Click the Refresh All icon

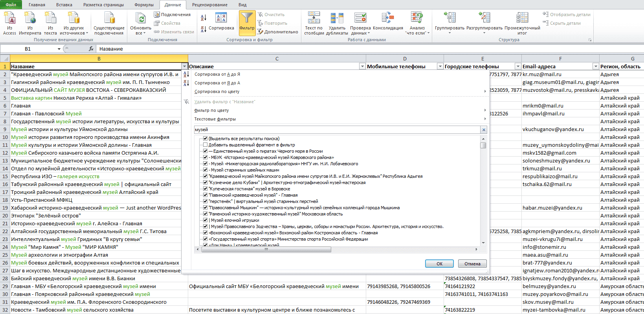pyautogui.click(x=141, y=23)
